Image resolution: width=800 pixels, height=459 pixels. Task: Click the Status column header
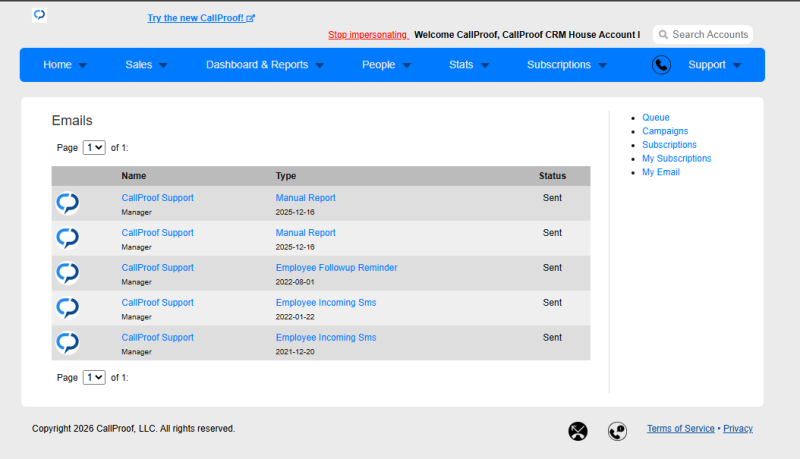point(552,176)
